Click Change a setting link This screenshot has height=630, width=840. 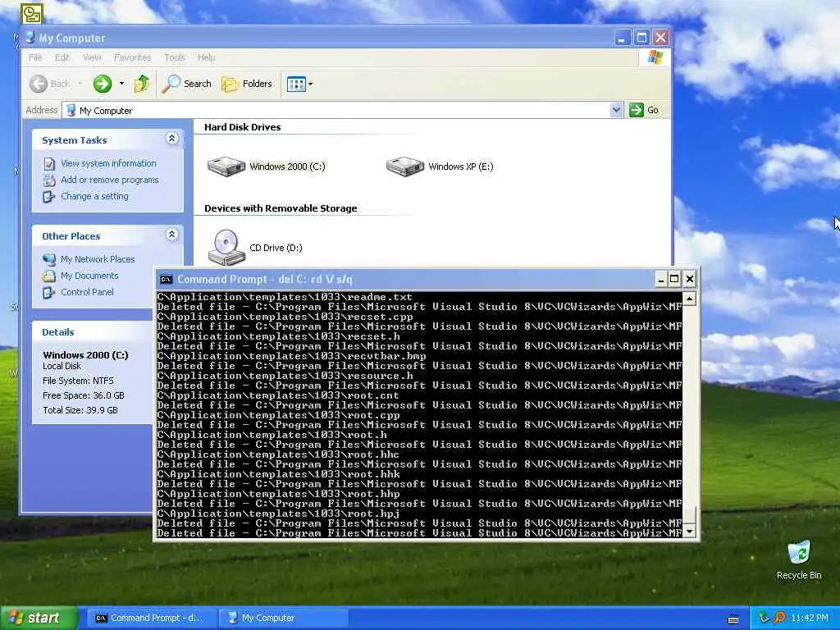click(94, 196)
